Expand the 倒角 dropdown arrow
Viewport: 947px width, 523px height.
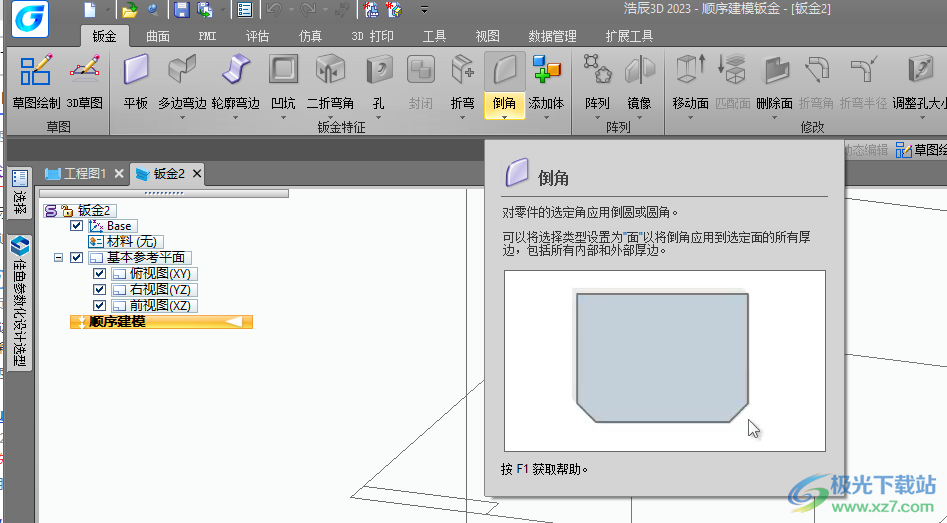click(x=504, y=117)
